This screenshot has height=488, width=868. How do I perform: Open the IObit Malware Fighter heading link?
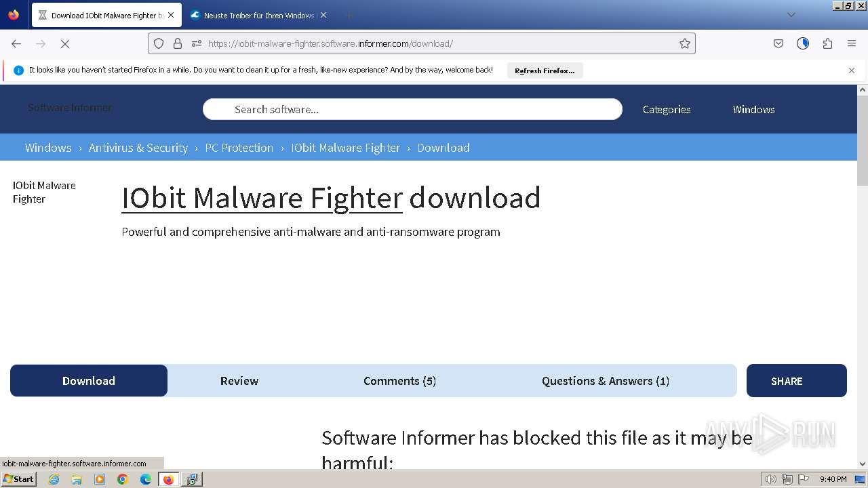coord(262,198)
